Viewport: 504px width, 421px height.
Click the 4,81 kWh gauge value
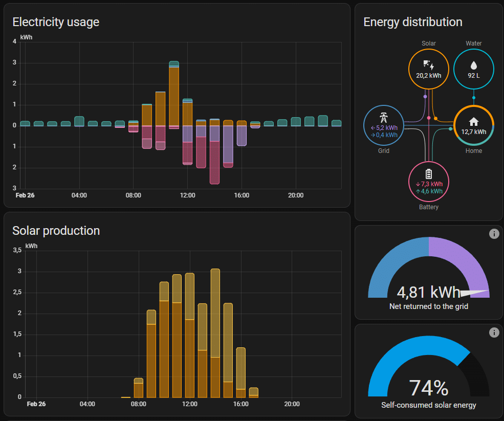428,292
